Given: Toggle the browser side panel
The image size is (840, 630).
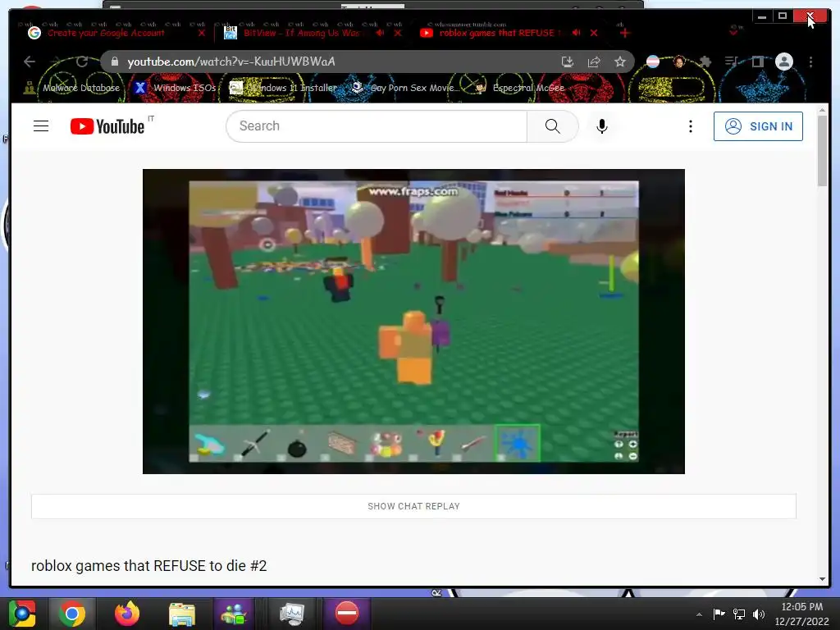Looking at the screenshot, I should (757, 62).
